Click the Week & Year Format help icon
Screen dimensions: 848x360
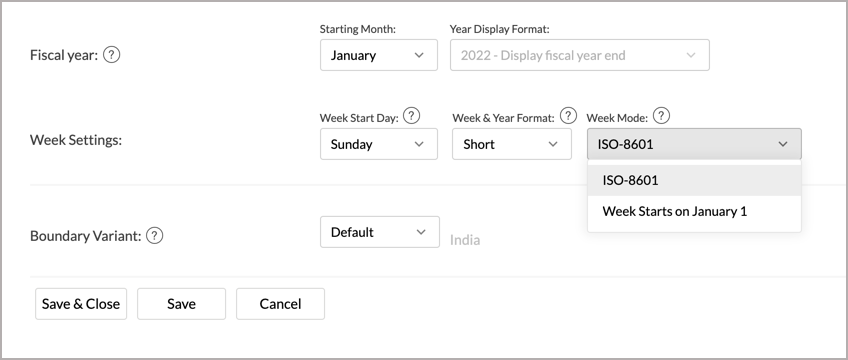(568, 115)
